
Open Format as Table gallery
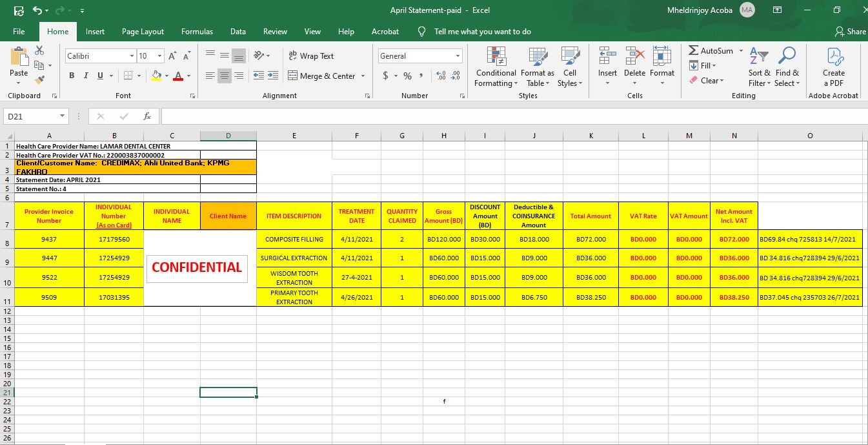click(537, 67)
